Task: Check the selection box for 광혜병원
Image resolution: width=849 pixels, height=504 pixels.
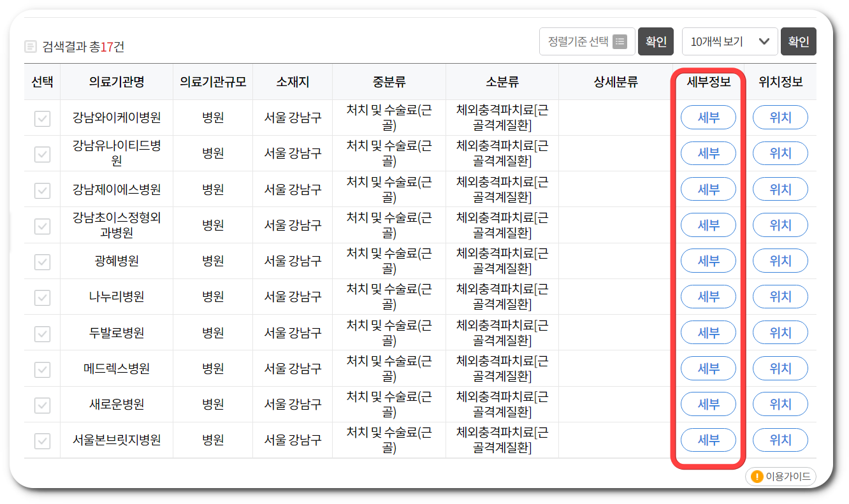Action: (x=41, y=261)
